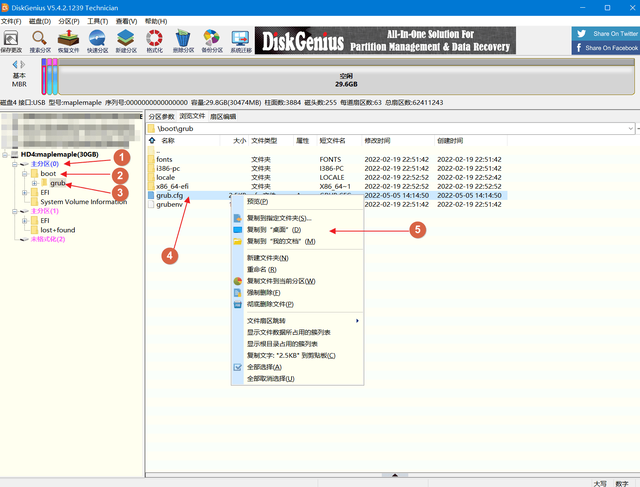Switch to the 浏览文件 tab
640x487 pixels.
[192, 116]
